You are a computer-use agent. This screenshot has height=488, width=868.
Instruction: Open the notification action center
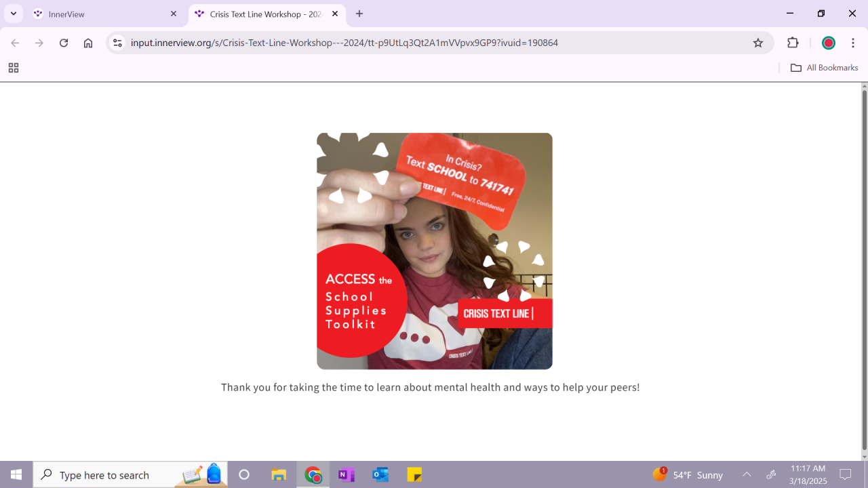846,474
